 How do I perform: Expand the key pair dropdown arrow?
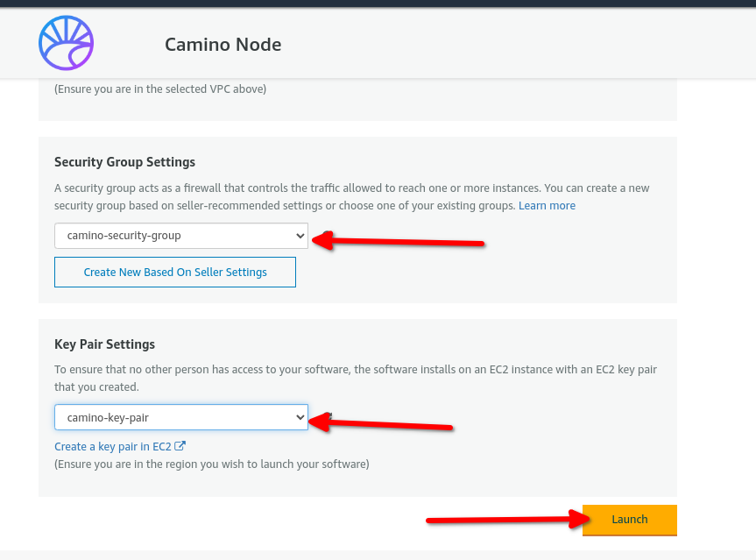tap(300, 418)
